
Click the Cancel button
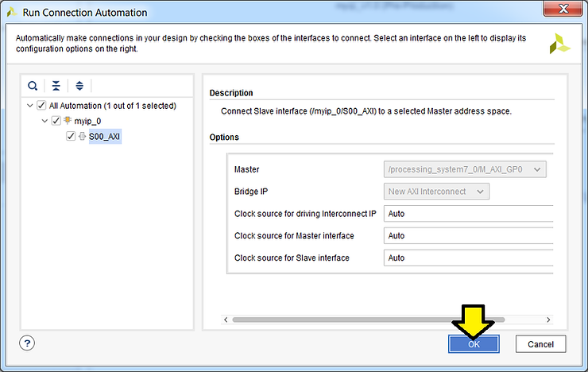pos(541,344)
